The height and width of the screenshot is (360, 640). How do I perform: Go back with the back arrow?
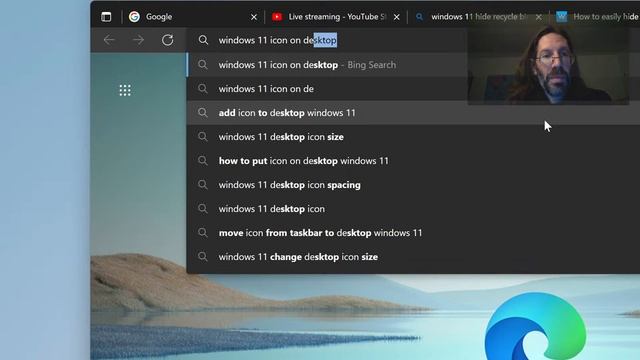tap(109, 40)
